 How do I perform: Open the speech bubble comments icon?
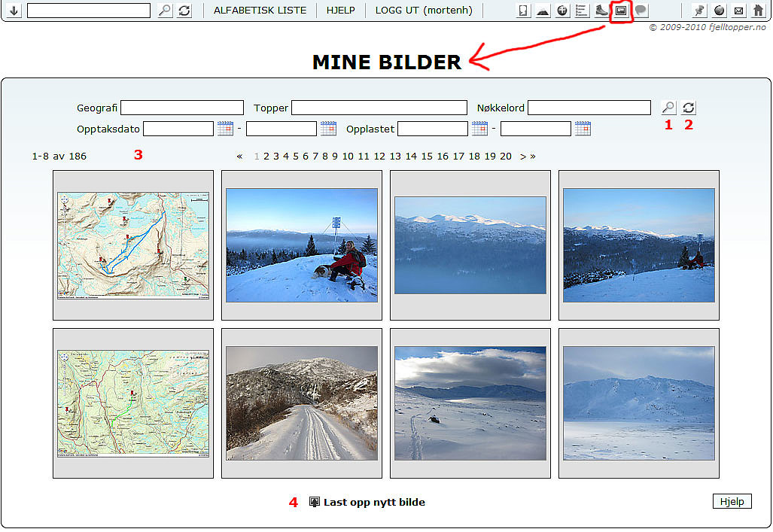click(641, 11)
